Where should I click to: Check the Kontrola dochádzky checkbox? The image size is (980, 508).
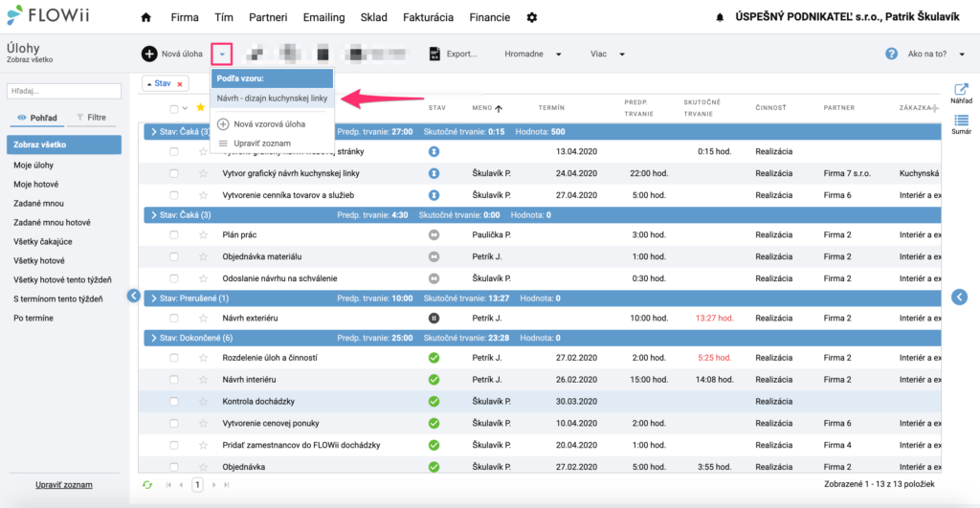click(174, 402)
